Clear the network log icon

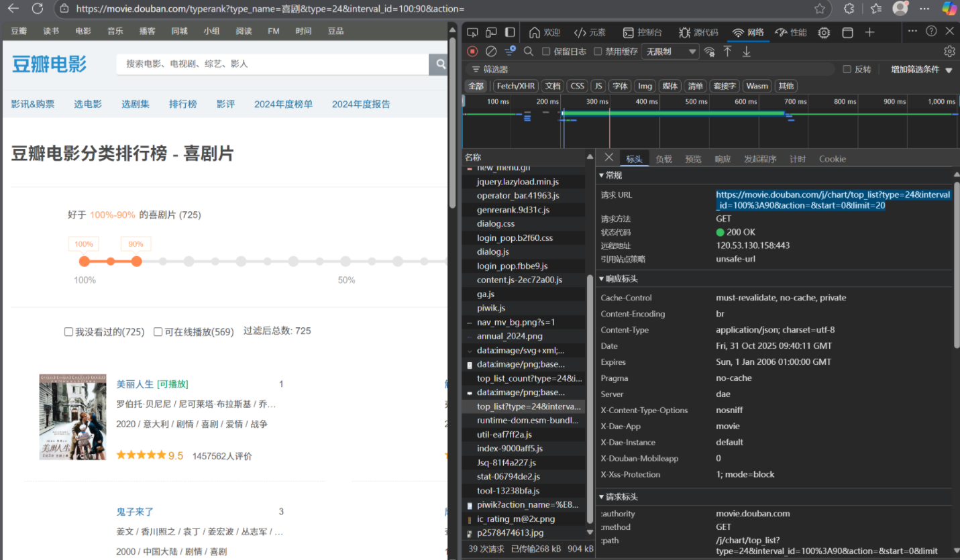click(x=491, y=51)
